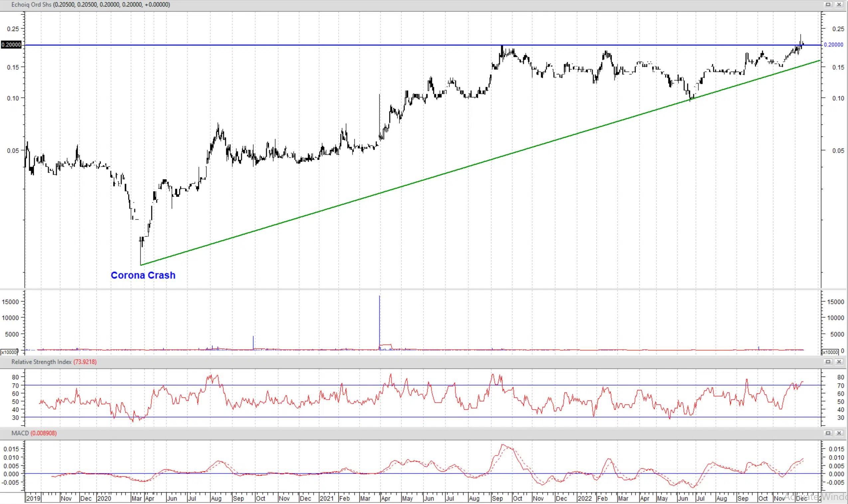
Task: Close the Relative Strength Index pane
Action: (x=839, y=362)
